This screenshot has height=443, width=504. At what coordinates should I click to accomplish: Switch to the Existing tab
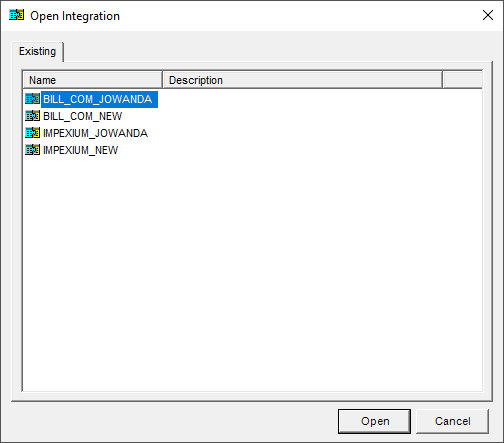37,51
